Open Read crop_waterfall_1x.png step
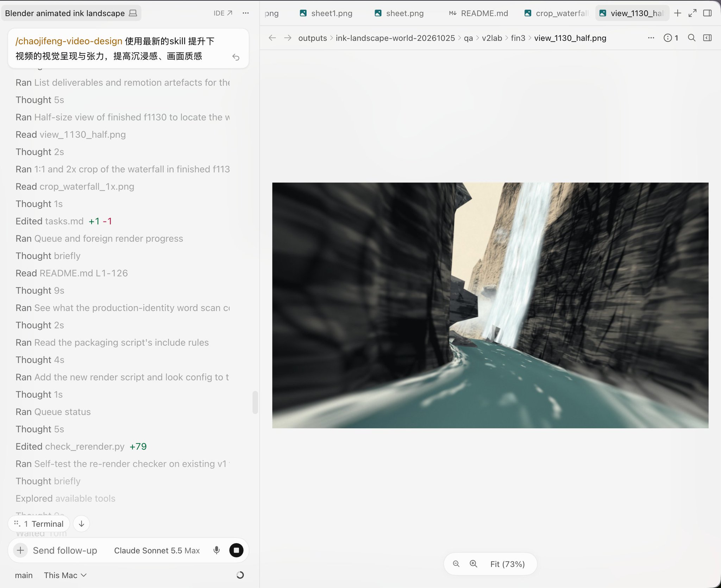 pos(75,187)
